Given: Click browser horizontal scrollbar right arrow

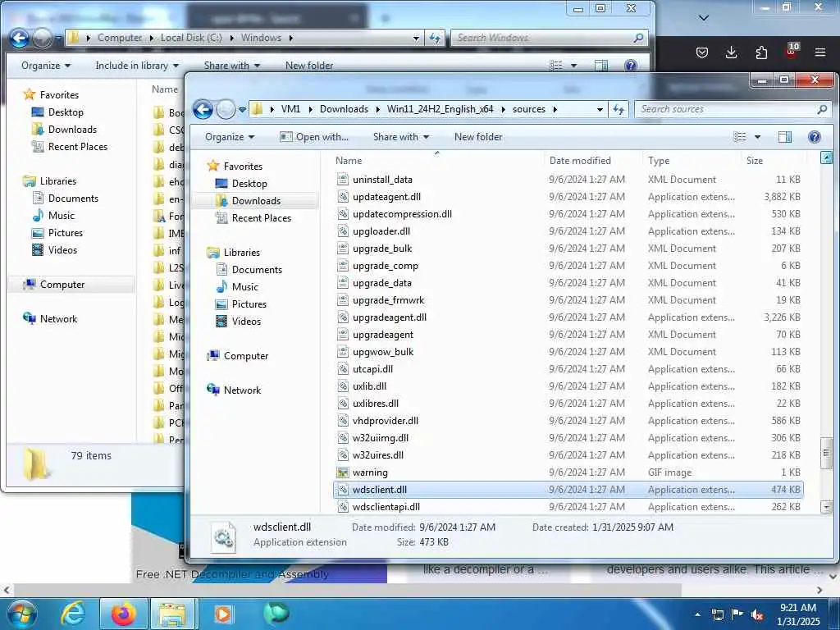Looking at the screenshot, I should [819, 590].
